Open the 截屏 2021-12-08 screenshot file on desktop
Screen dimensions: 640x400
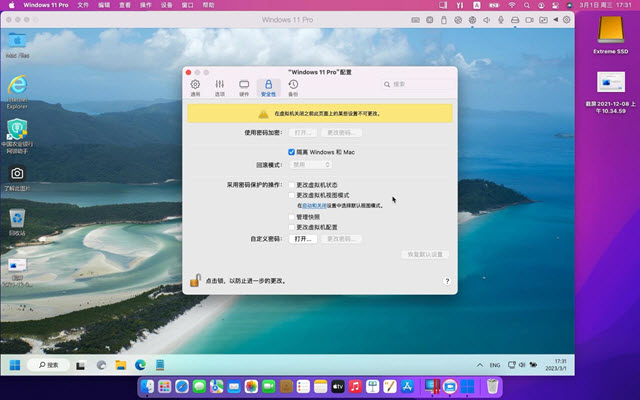(x=611, y=92)
